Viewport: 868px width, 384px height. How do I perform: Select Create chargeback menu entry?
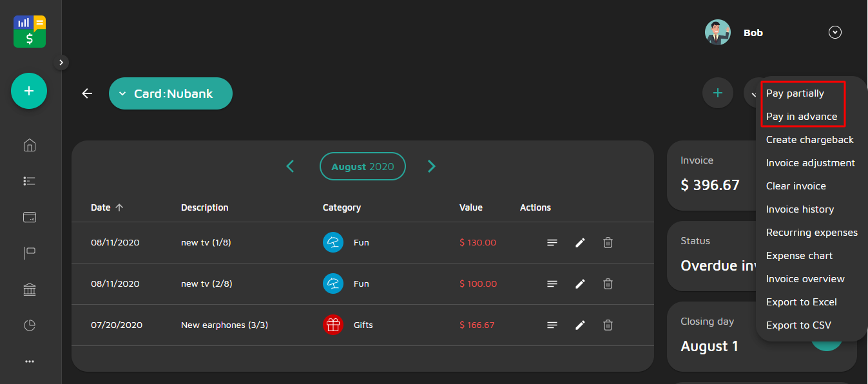(x=809, y=140)
